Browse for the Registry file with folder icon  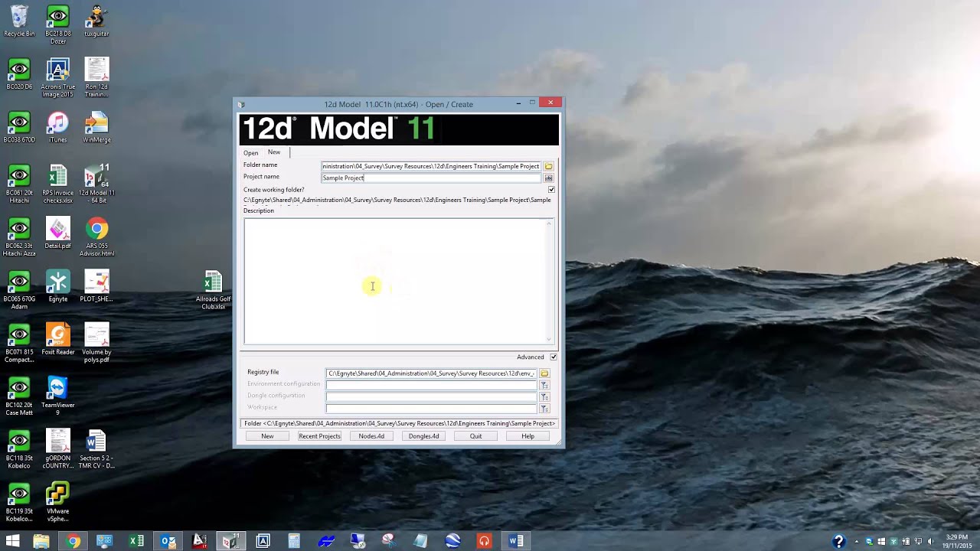[544, 373]
